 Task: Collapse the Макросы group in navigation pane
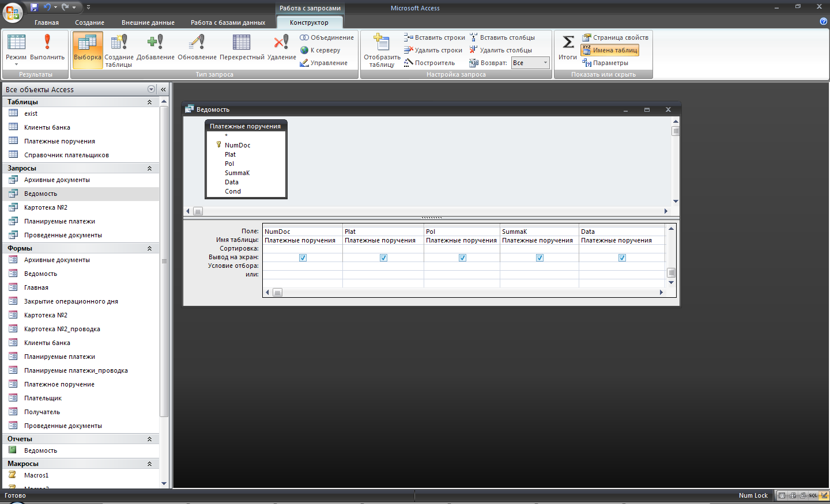pos(149,464)
